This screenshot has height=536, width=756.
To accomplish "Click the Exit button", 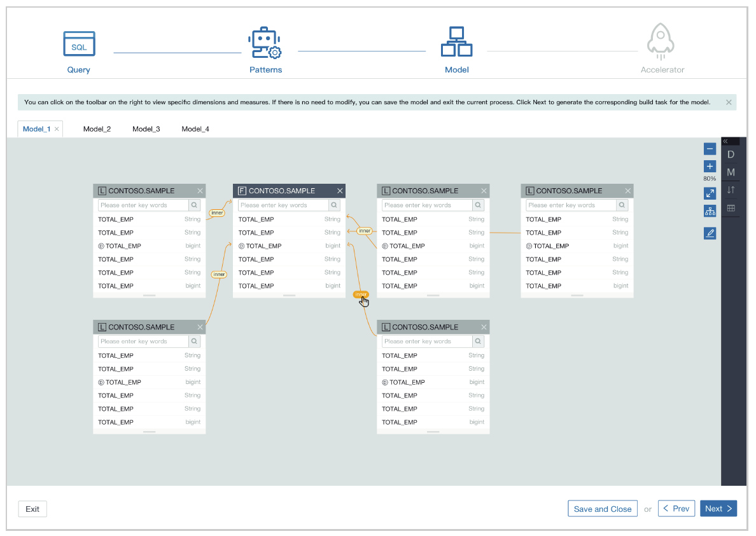I will [32, 509].
